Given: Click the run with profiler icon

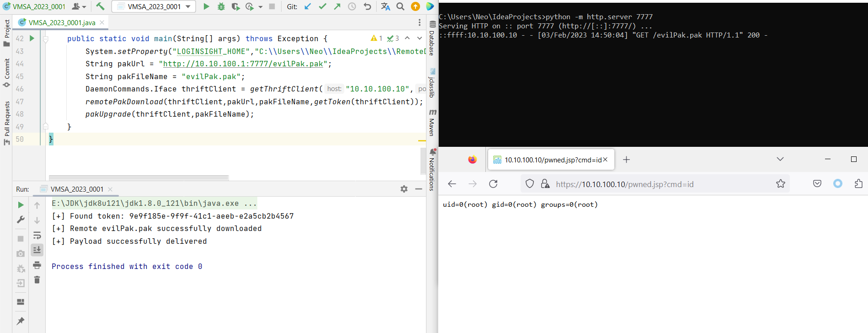Looking at the screenshot, I should click(250, 6).
